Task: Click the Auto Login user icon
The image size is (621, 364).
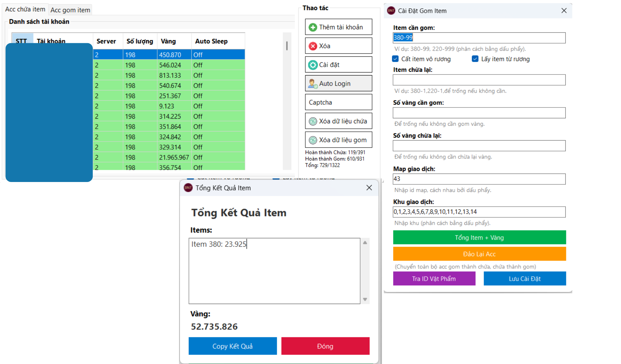Action: pyautogui.click(x=313, y=84)
